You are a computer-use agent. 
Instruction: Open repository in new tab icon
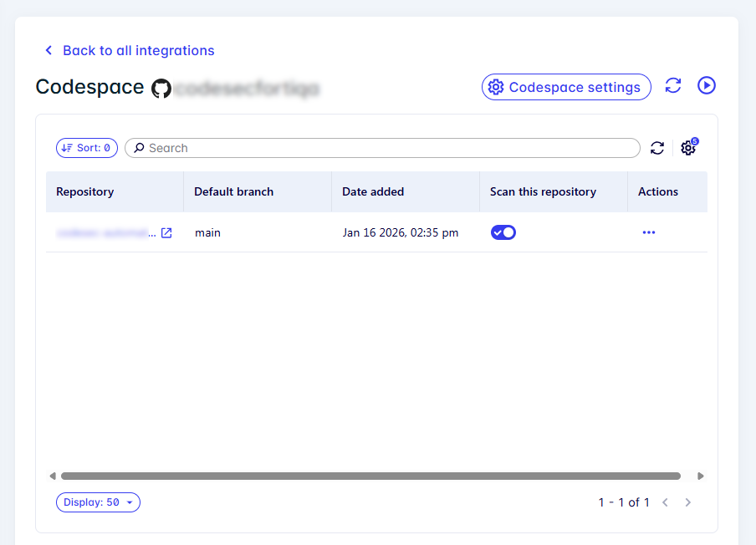(166, 232)
